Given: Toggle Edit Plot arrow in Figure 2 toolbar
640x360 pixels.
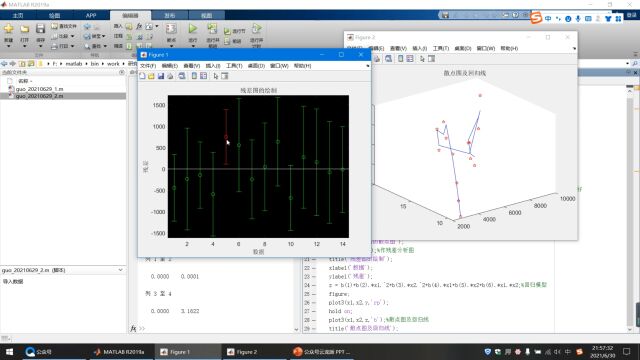Looking at the screenshot, I should pyautogui.click(x=422, y=59).
